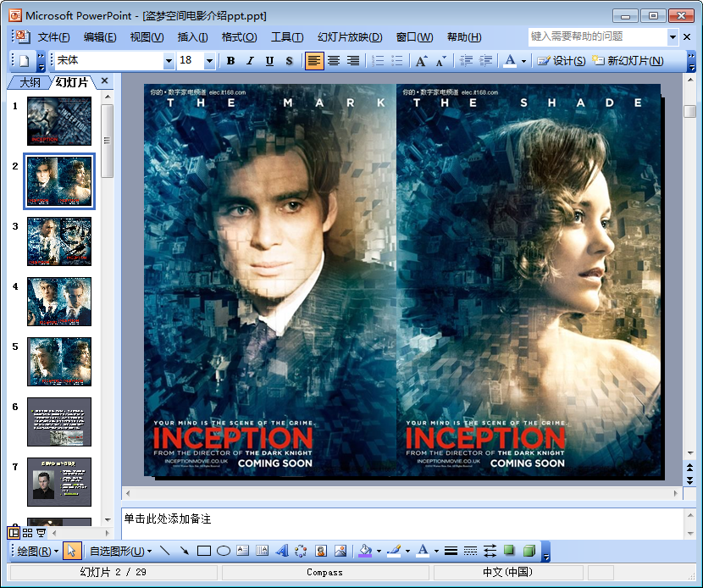The width and height of the screenshot is (703, 588).
Task: Insert Diagram or Organization Chart icon
Action: click(301, 551)
